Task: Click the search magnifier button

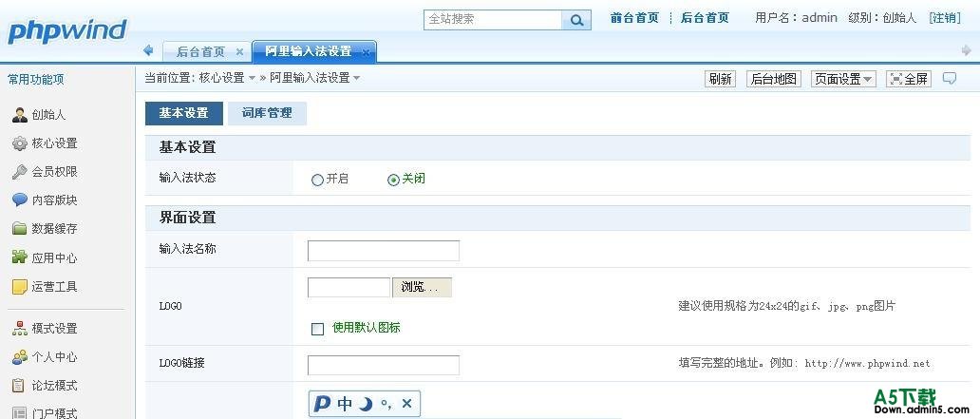Action: [x=576, y=20]
